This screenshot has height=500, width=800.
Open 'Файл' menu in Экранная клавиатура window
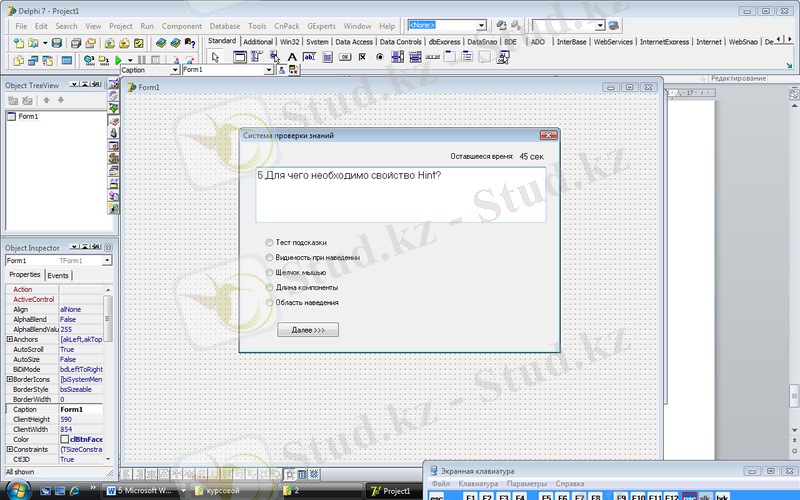click(x=441, y=483)
